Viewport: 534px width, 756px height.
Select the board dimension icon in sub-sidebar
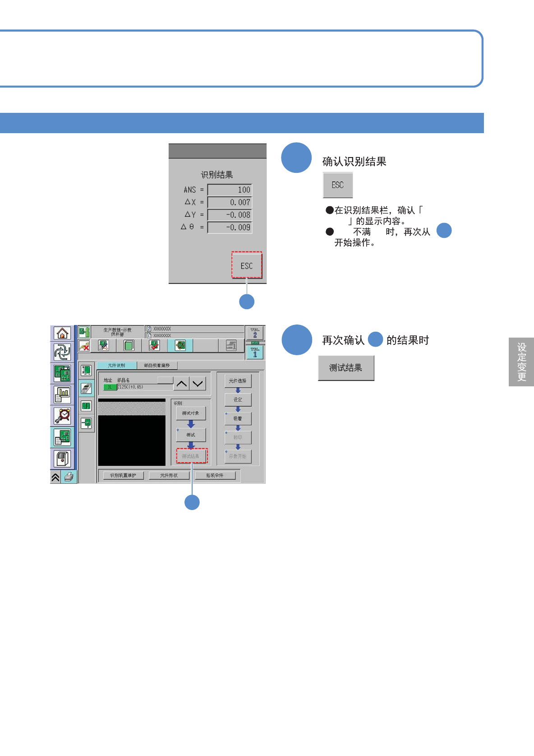tap(86, 371)
